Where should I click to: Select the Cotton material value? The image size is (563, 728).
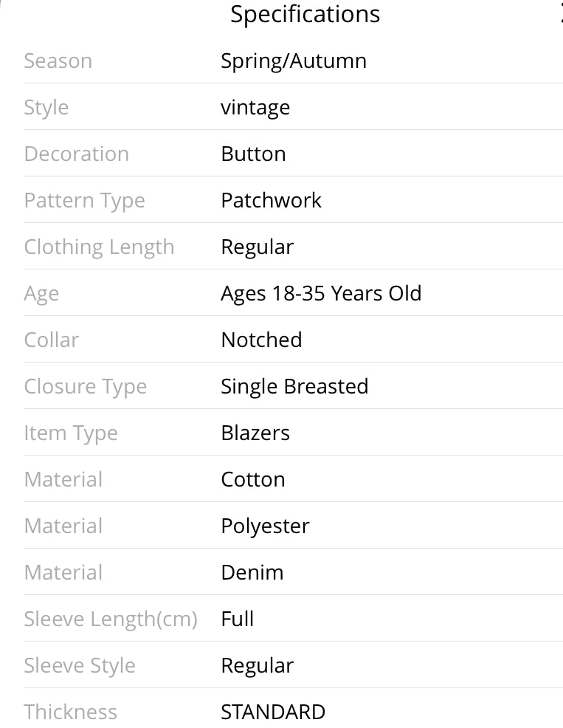253,480
